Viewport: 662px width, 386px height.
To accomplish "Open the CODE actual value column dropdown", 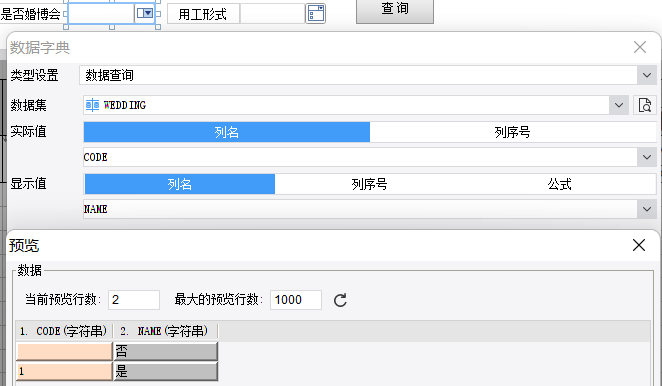I will [x=647, y=157].
